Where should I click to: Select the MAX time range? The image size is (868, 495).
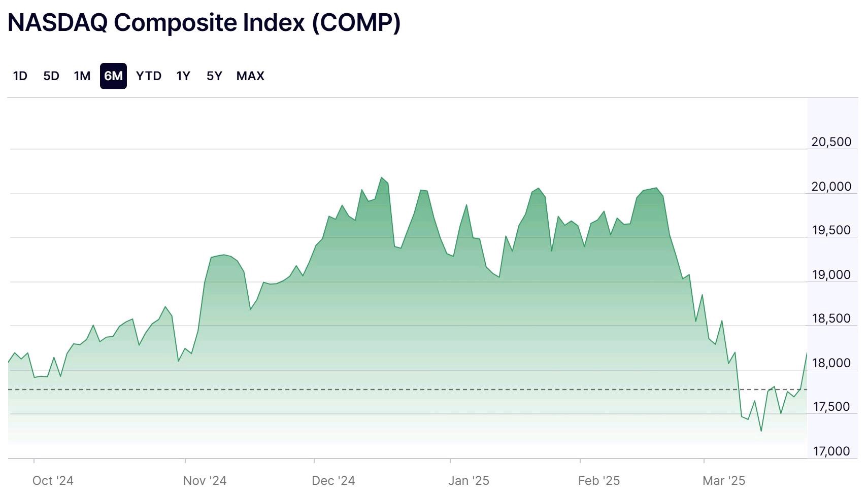pos(250,76)
